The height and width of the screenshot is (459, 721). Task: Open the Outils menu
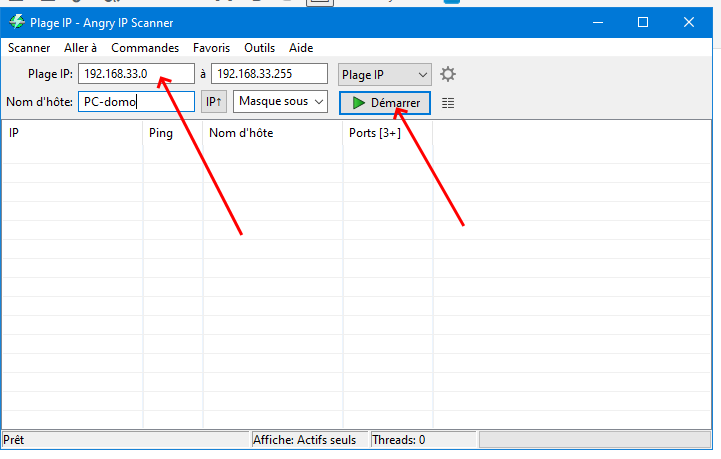(259, 48)
